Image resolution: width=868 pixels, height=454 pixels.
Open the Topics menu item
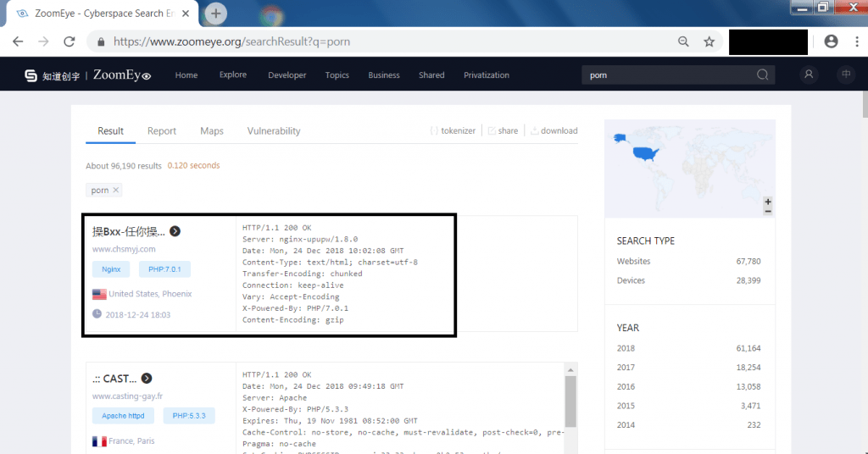pos(337,75)
